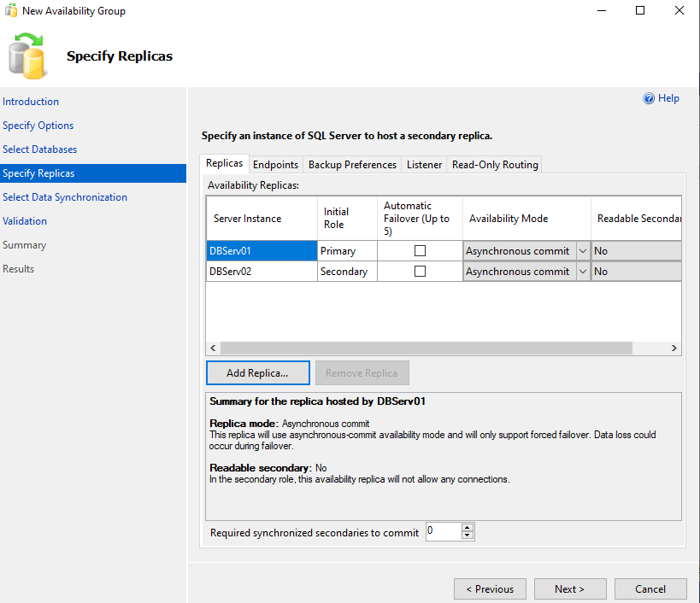Enable Automatic Failover for DBServ01
Screen dimensions: 700x603
pos(420,251)
